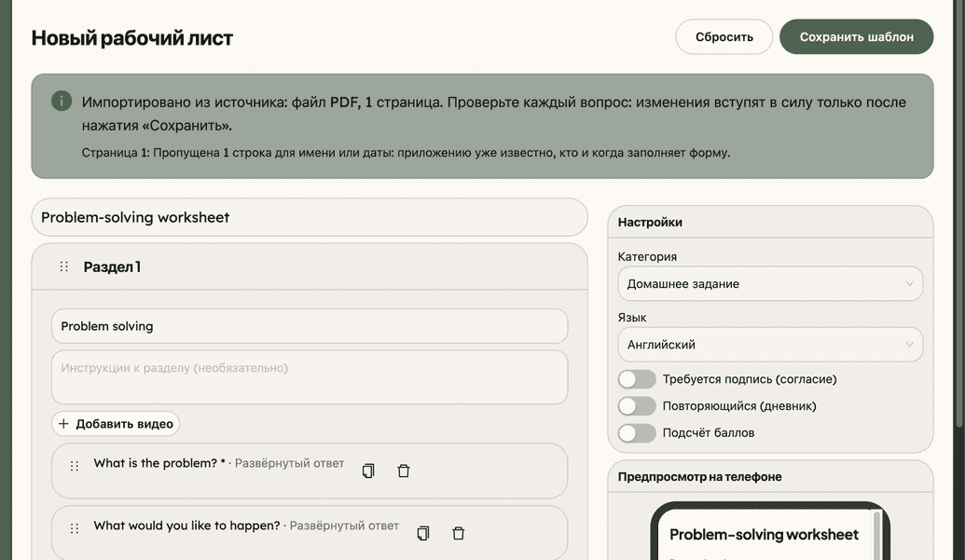Select the "What is the problem?" question text
This screenshot has width=965, height=560.
155,463
